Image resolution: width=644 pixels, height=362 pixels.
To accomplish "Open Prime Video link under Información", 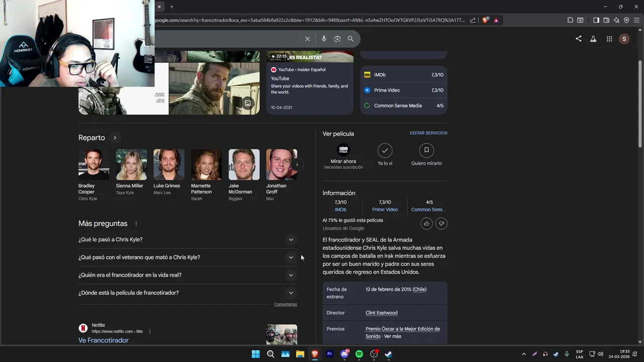I will [385, 210].
